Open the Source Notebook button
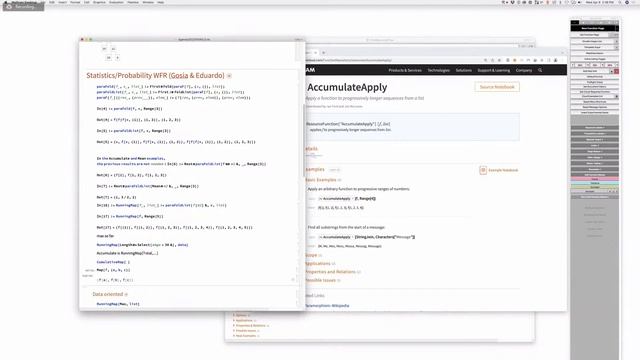 click(x=497, y=87)
